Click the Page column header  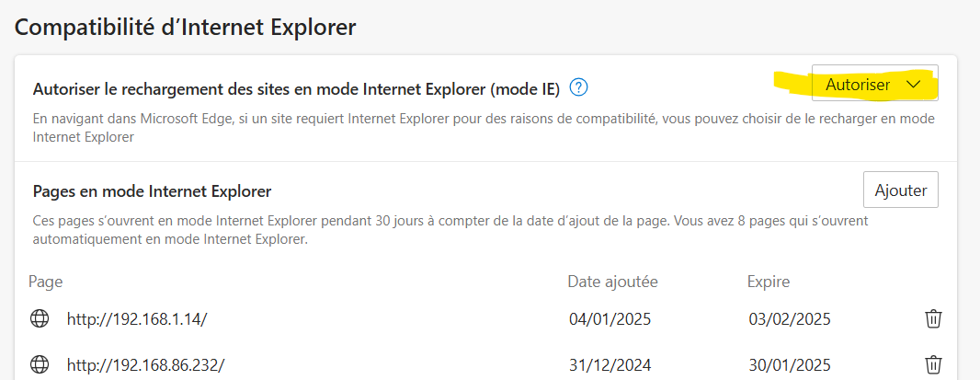pos(46,282)
